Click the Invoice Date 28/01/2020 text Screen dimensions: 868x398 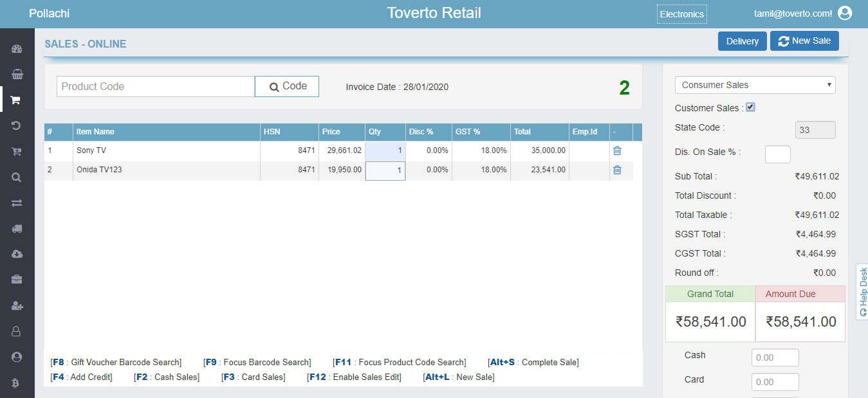click(397, 87)
